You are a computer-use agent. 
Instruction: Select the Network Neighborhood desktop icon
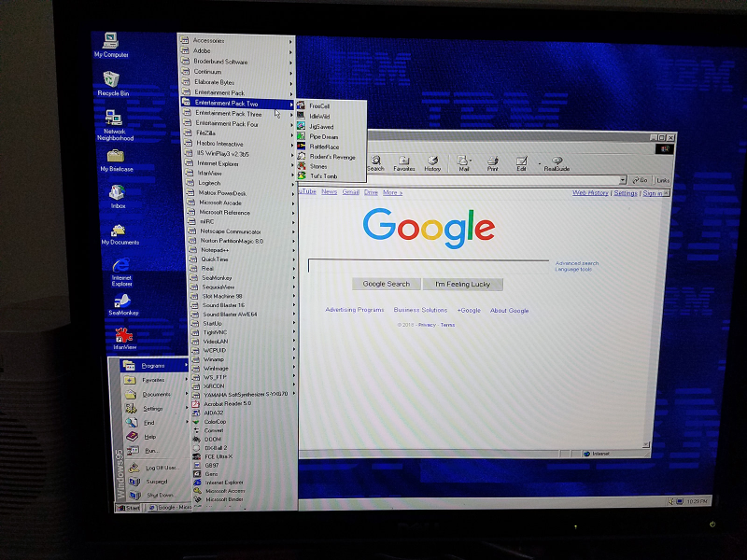pos(115,125)
